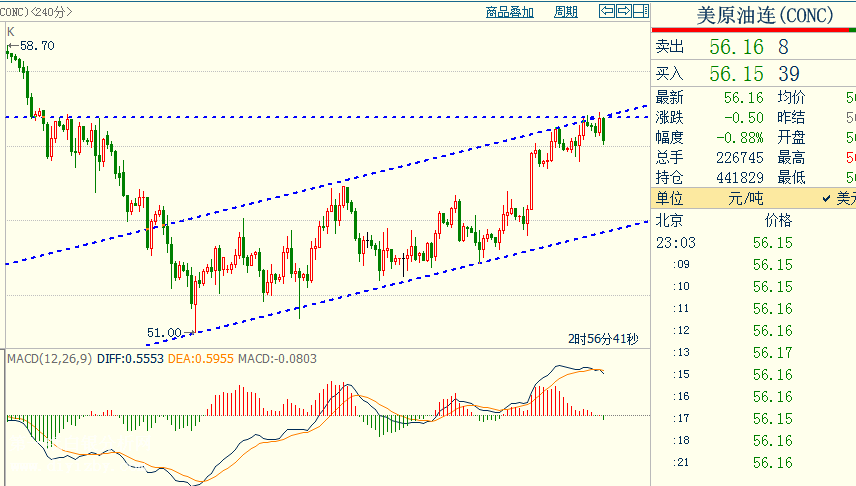This screenshot has height=486, width=856.
Task: Click the 58.70 high price marker
Action: (37, 46)
